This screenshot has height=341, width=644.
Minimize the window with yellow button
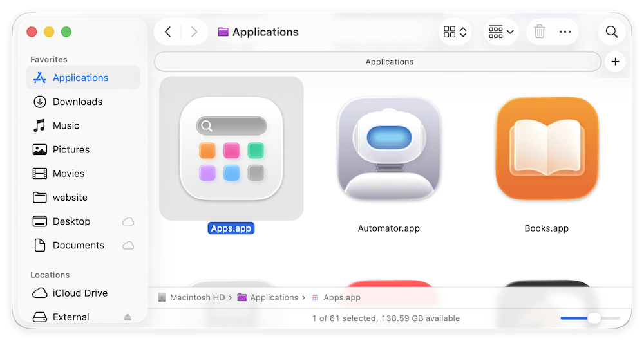[x=49, y=32]
